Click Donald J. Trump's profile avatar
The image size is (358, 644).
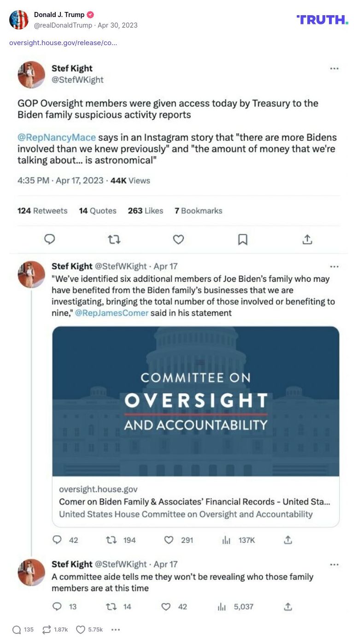(19, 20)
